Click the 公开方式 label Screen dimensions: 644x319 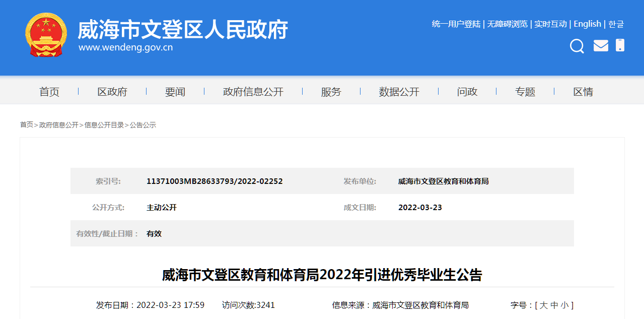(108, 208)
